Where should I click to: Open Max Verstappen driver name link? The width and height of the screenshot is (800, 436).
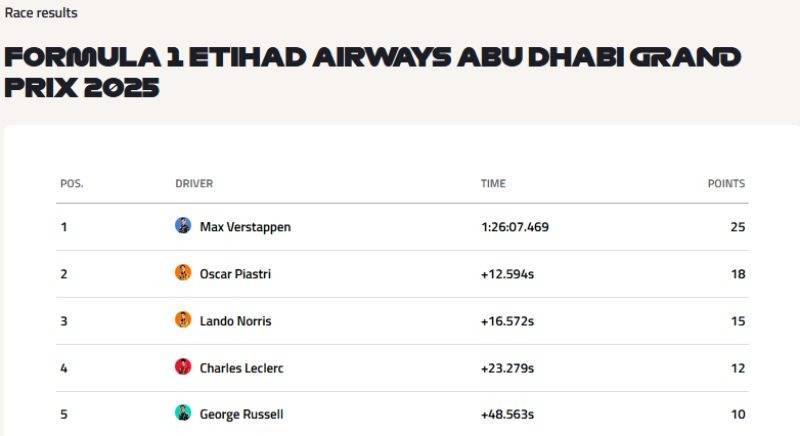[245, 227]
